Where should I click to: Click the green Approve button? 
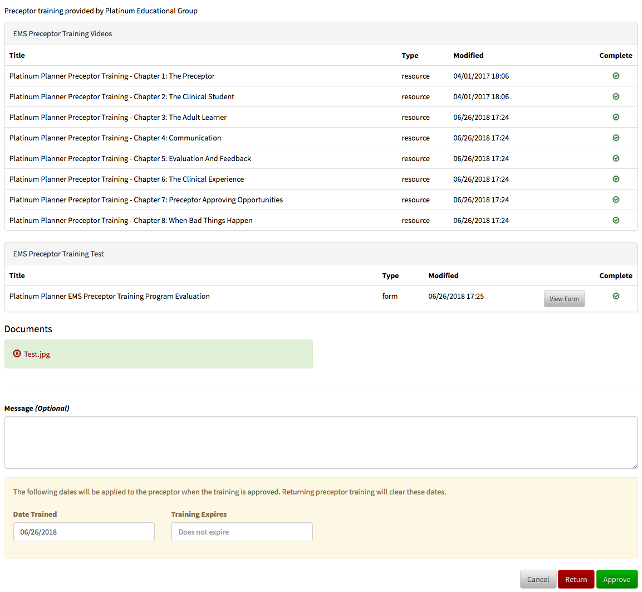[616, 579]
